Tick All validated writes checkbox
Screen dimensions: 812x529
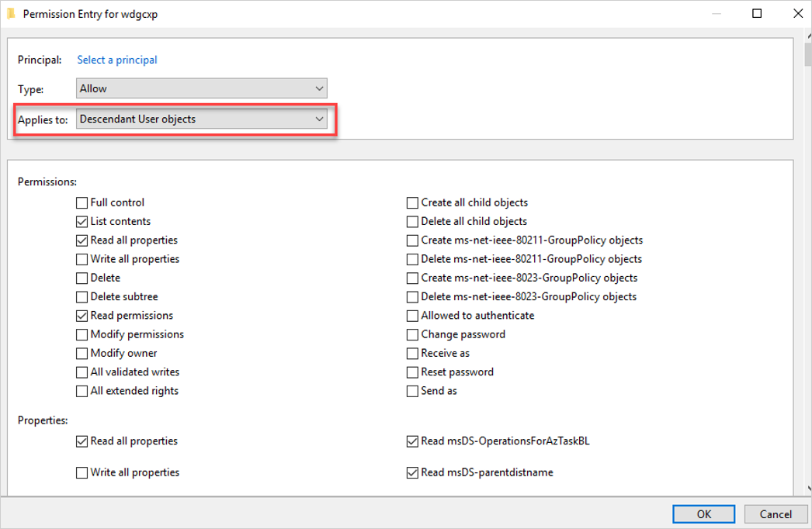pos(82,372)
